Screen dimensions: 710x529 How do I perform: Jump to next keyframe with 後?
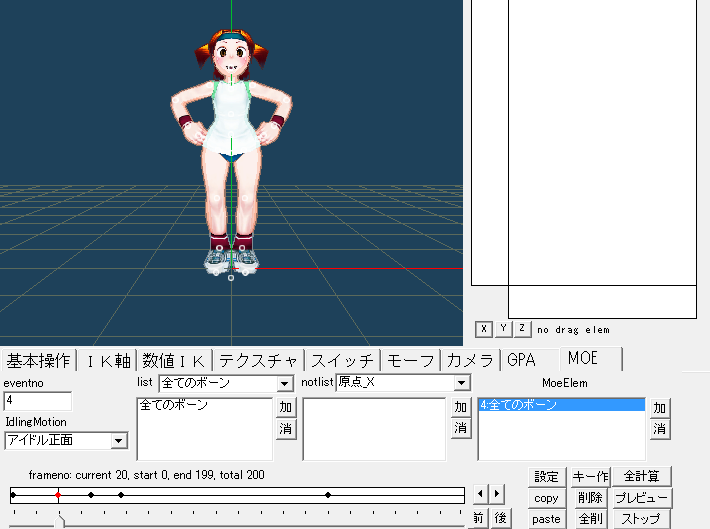pos(499,518)
